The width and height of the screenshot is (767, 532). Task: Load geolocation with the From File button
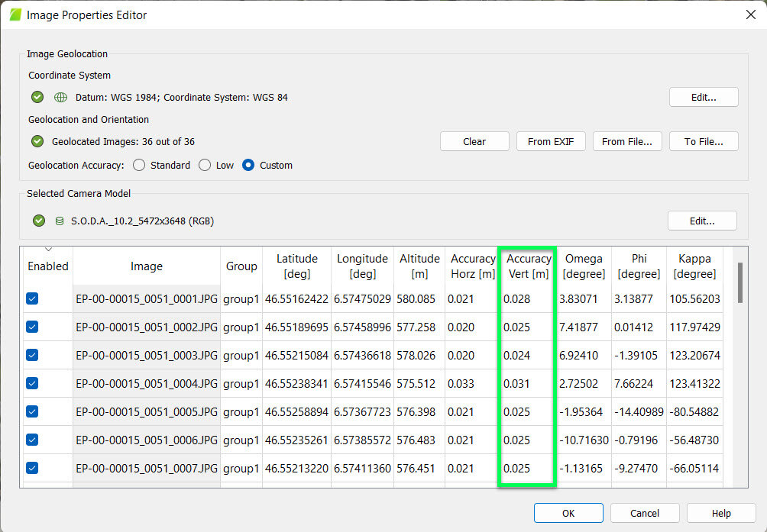coord(626,140)
